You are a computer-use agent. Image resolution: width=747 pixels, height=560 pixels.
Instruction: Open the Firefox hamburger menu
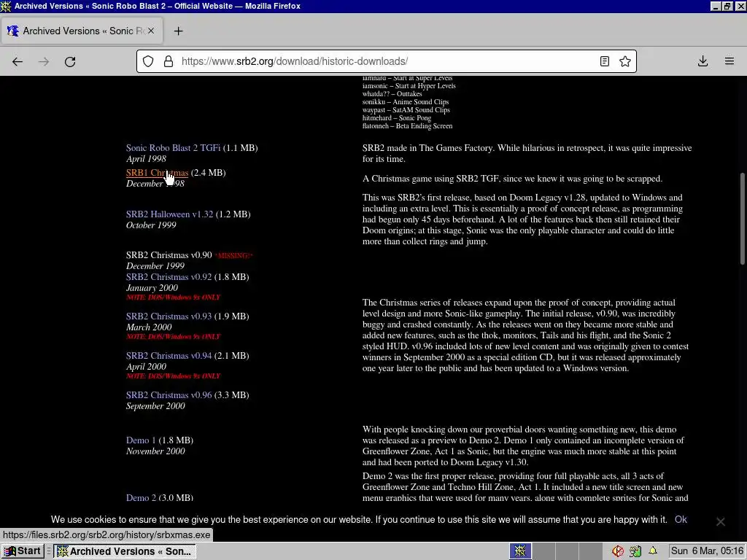[x=729, y=61]
